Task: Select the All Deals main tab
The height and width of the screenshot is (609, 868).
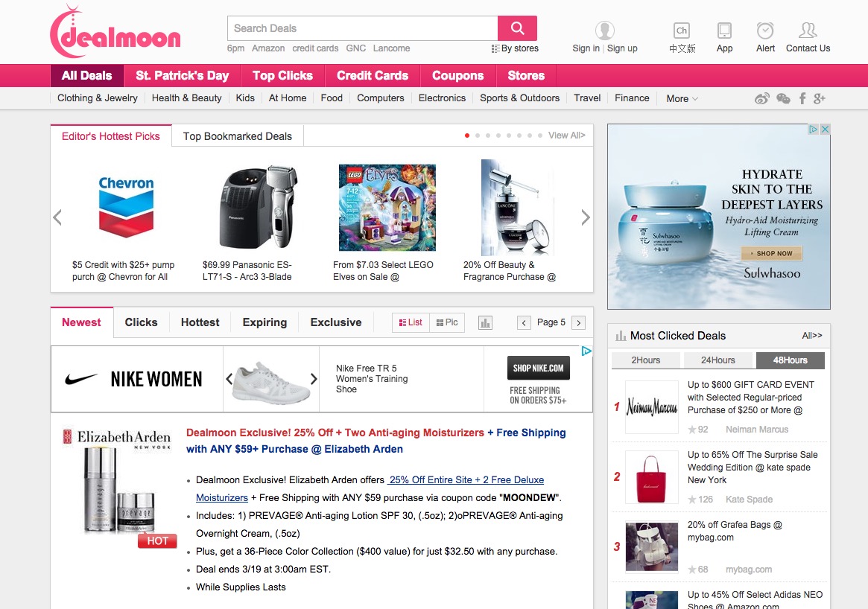Action: [x=87, y=76]
